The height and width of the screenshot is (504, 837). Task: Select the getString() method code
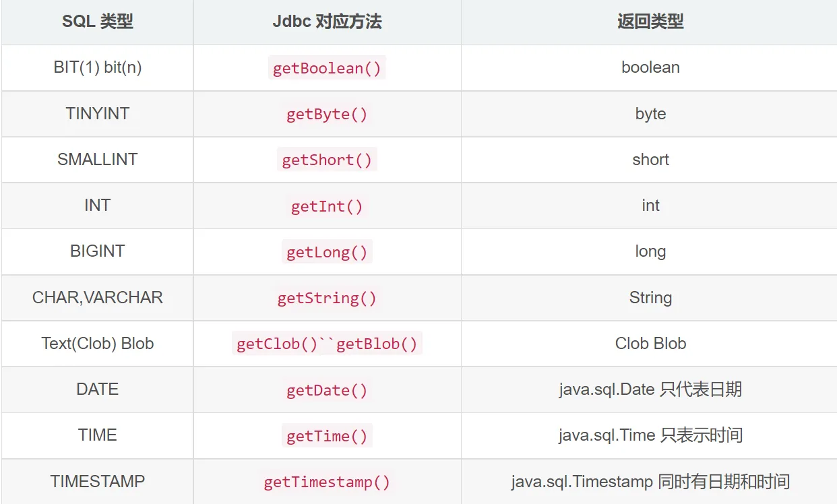pyautogui.click(x=327, y=298)
